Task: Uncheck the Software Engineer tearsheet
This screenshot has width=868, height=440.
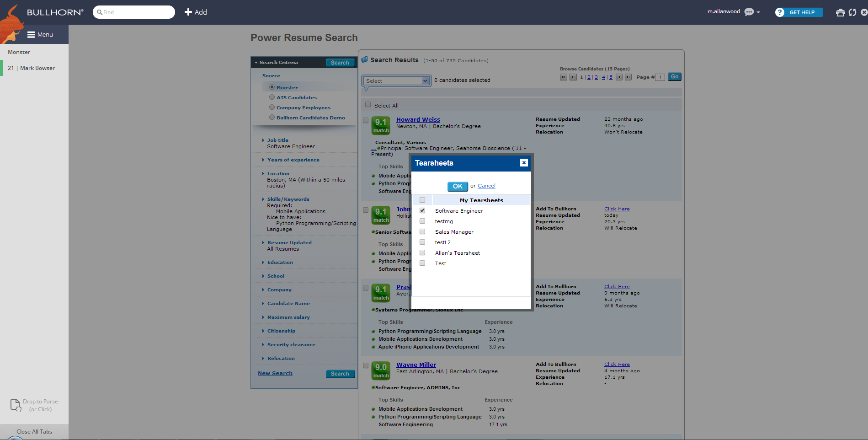Action: tap(422, 211)
